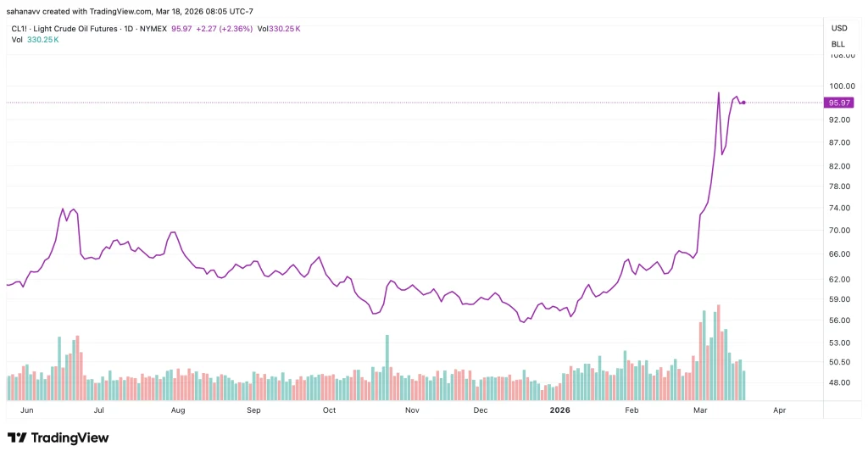This screenshot has width=868, height=457.
Task: Open the USD currency label
Action: pos(838,28)
